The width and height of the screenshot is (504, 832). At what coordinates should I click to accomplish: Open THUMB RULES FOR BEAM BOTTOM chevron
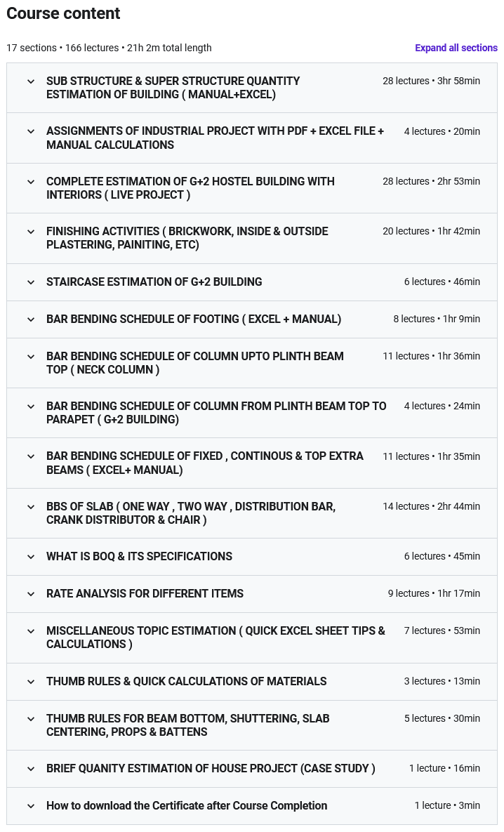click(31, 719)
